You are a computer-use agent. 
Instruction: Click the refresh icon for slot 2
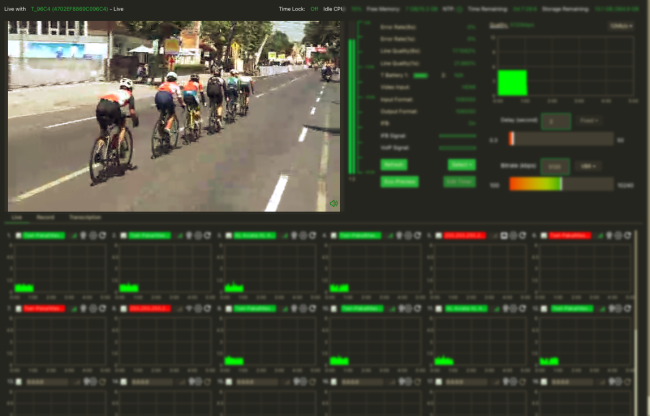[x=207, y=235]
